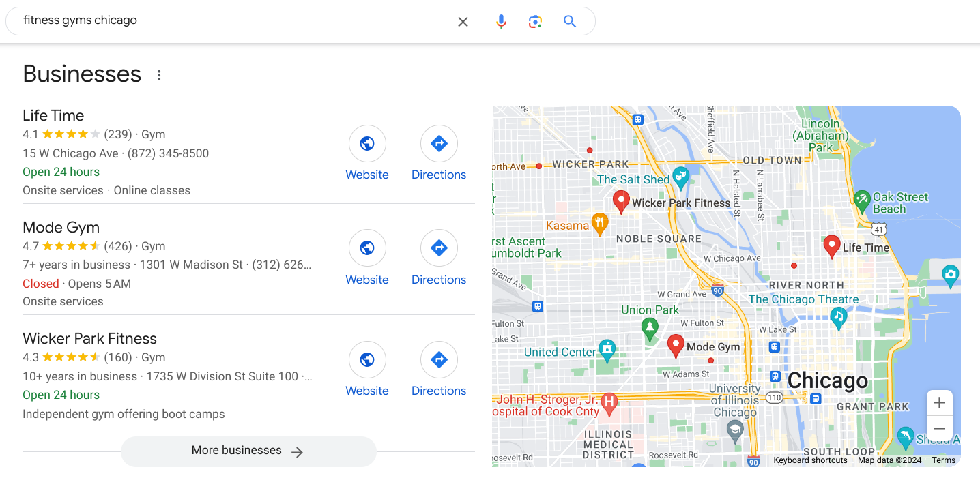The height and width of the screenshot is (480, 980).
Task: Click the Kasama restaurant marker
Action: [599, 224]
